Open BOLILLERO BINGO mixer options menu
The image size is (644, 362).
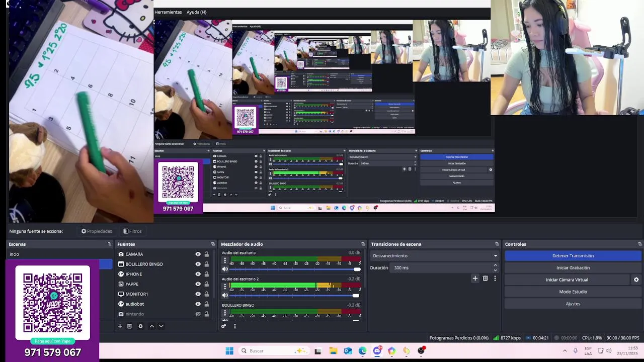point(225,313)
